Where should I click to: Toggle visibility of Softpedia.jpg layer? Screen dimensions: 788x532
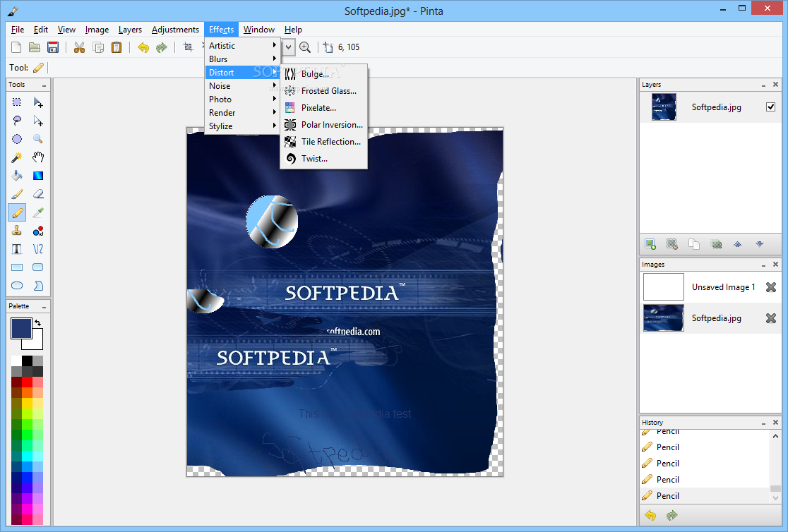click(770, 107)
